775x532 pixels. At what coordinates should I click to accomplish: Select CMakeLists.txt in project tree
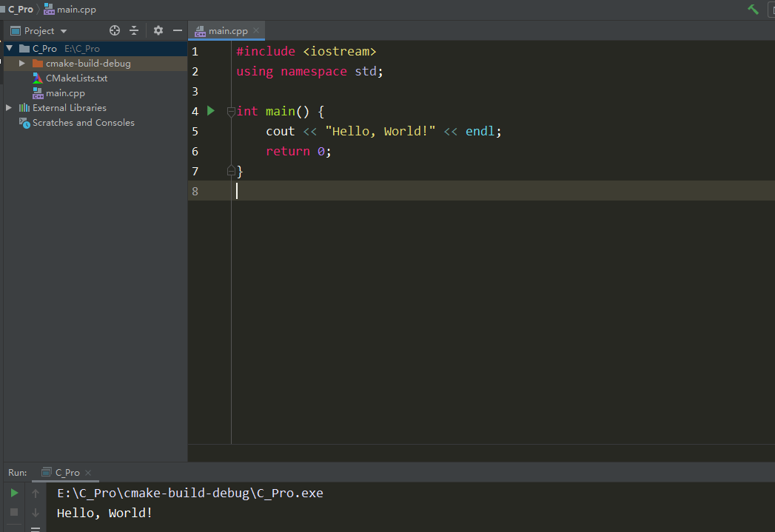click(x=76, y=78)
